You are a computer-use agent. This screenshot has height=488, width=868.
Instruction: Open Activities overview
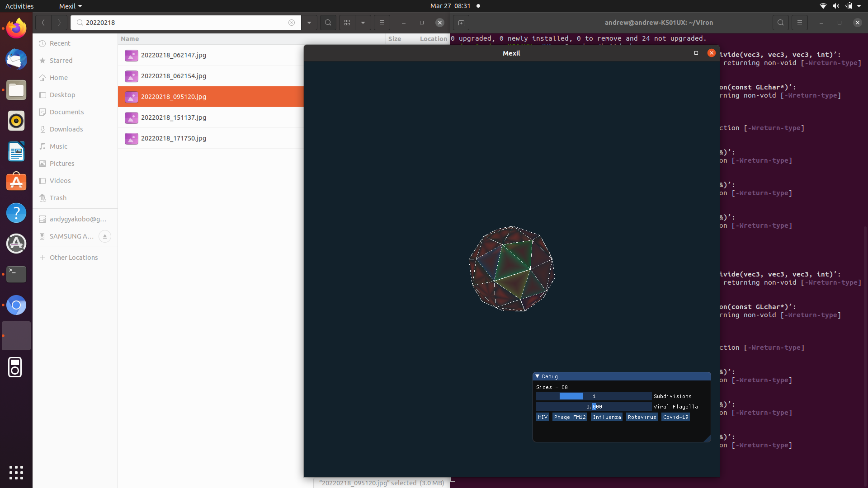(19, 6)
